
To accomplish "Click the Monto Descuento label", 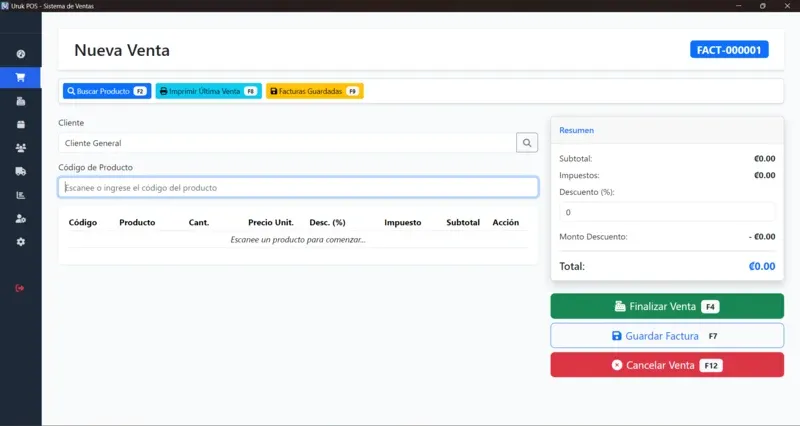I will [x=593, y=237].
